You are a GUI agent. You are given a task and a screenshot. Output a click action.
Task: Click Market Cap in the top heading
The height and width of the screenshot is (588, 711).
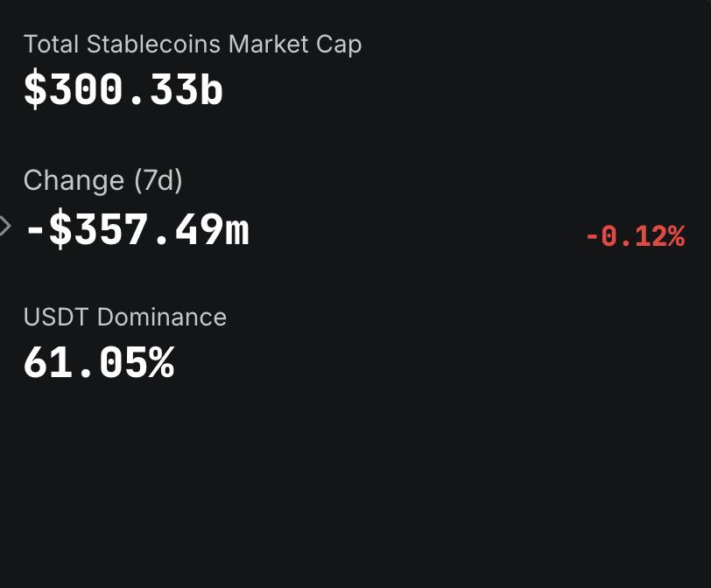click(295, 45)
